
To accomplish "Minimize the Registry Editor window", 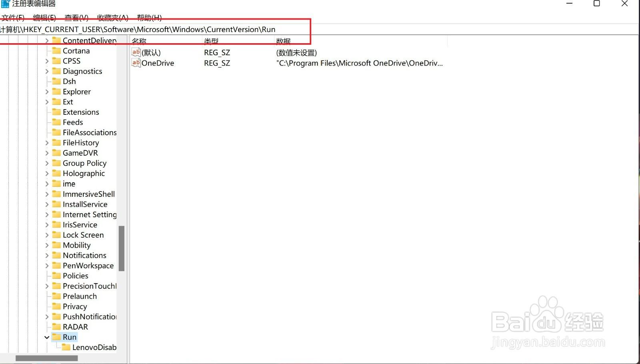I will (x=570, y=4).
